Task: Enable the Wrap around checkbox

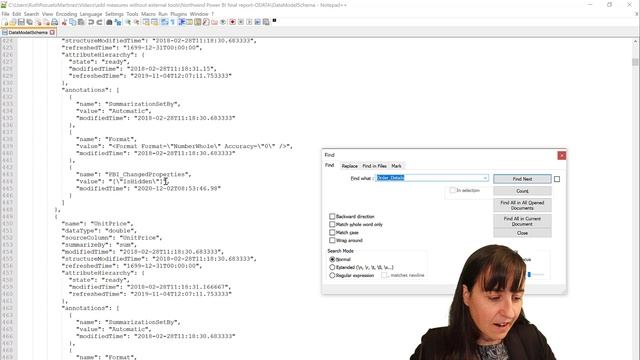Action: [332, 240]
